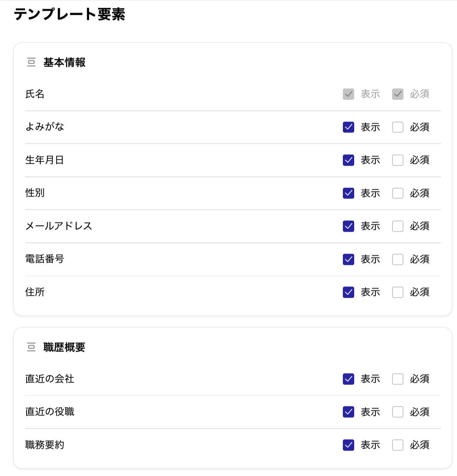Disable 表示 checkbox for 電話番号
457x476 pixels.
348,259
